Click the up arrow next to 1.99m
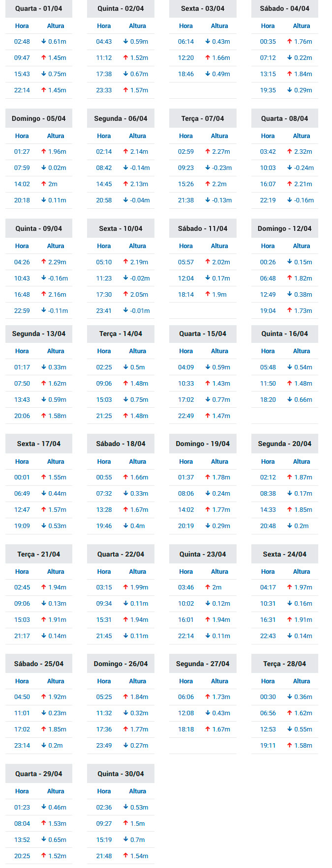Viewport: 332px width, 868px height. point(125,588)
